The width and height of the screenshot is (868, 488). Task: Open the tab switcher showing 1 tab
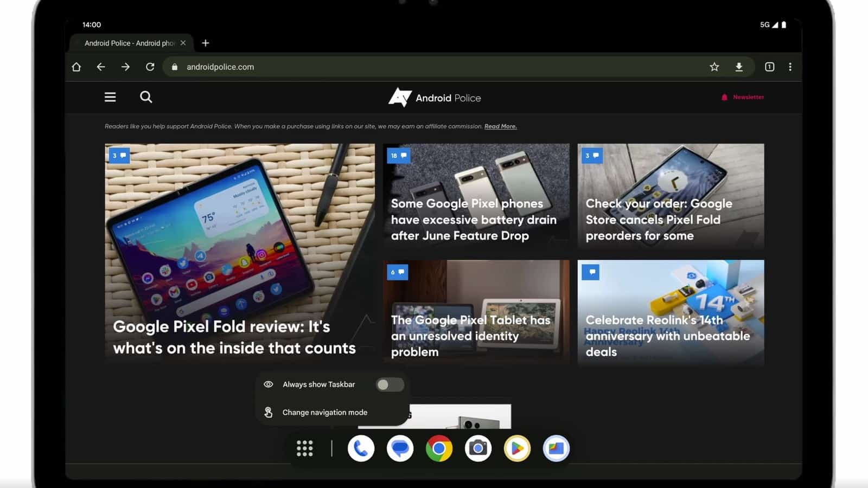pyautogui.click(x=769, y=67)
